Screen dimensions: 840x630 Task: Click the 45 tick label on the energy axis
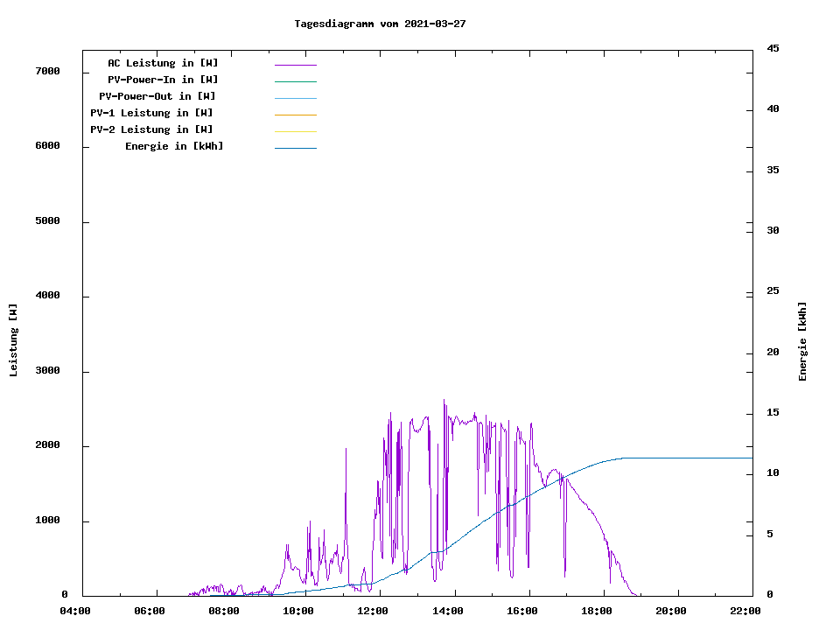point(773,48)
